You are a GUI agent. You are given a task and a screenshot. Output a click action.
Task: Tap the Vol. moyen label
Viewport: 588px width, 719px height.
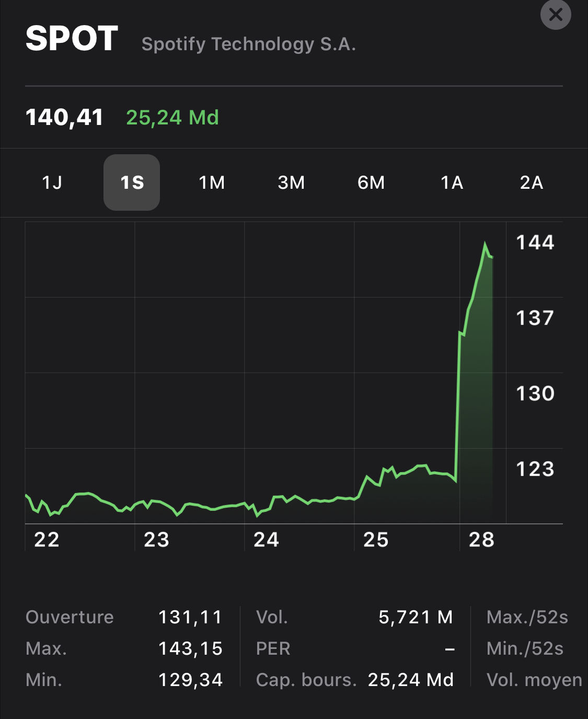coord(534,680)
